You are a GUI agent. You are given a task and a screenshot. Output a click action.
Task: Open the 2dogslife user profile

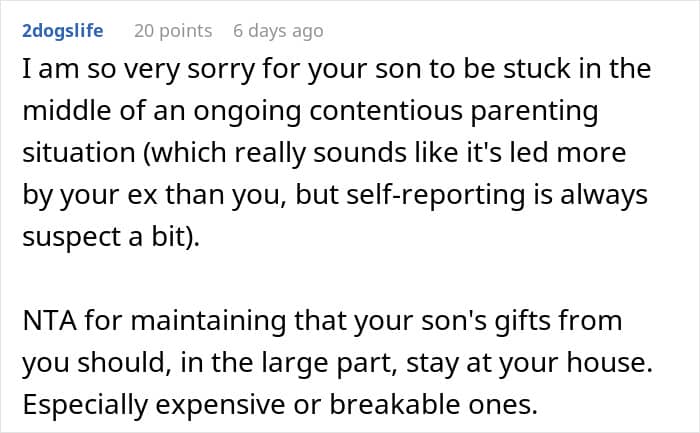[x=62, y=31]
